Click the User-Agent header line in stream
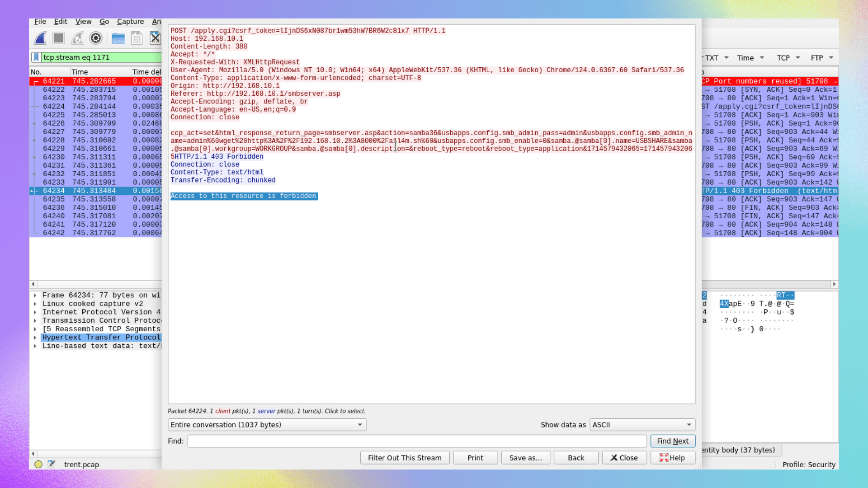The width and height of the screenshot is (868, 488). coord(427,70)
